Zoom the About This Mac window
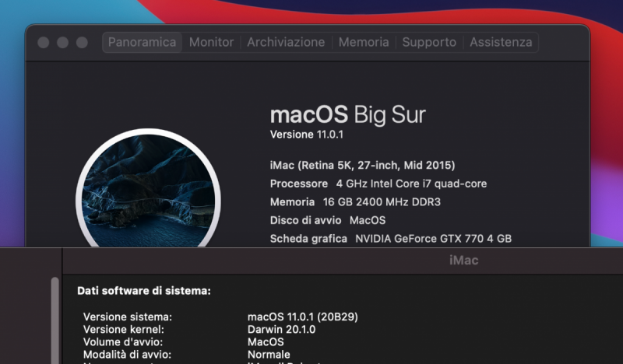623x364 pixels. pyautogui.click(x=82, y=43)
